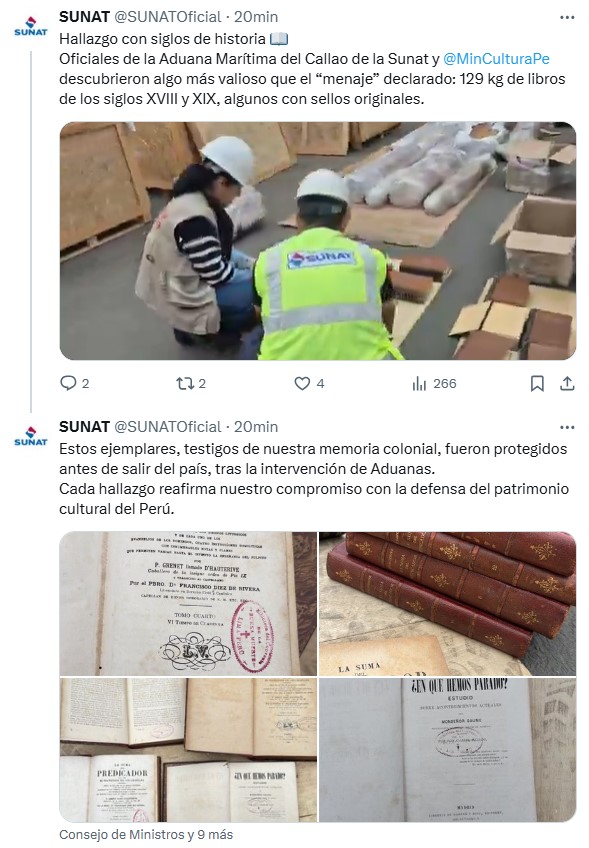Screen dimensions: 589x848
Task: Open SUNAT avatar on second tweet
Action: 31,435
